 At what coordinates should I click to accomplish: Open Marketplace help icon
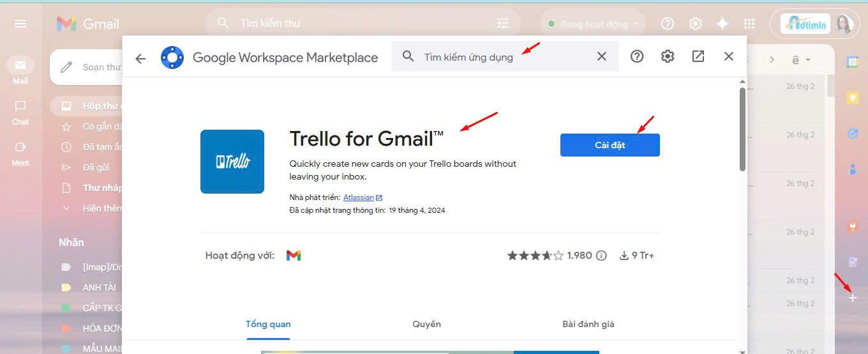(x=637, y=56)
